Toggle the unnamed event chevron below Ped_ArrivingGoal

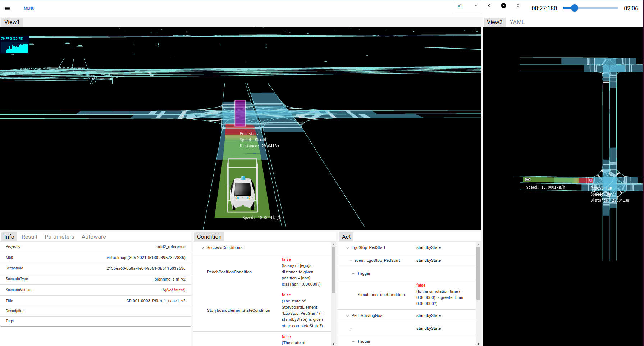point(350,328)
